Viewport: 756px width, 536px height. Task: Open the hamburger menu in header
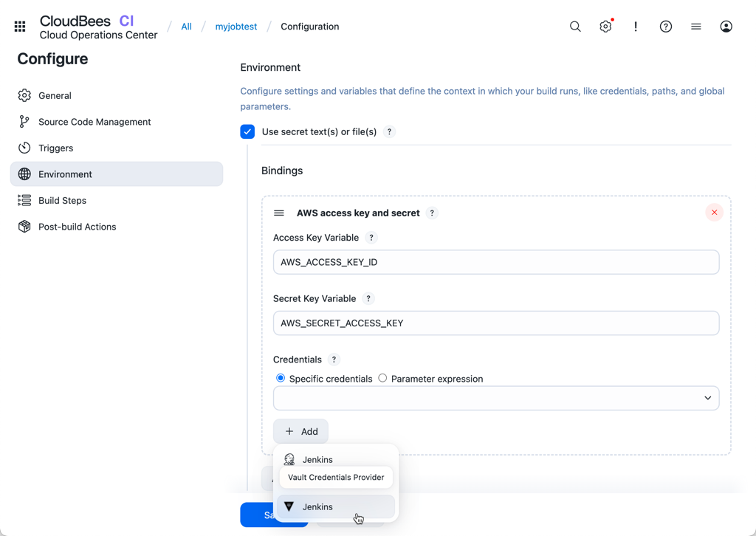pos(695,27)
